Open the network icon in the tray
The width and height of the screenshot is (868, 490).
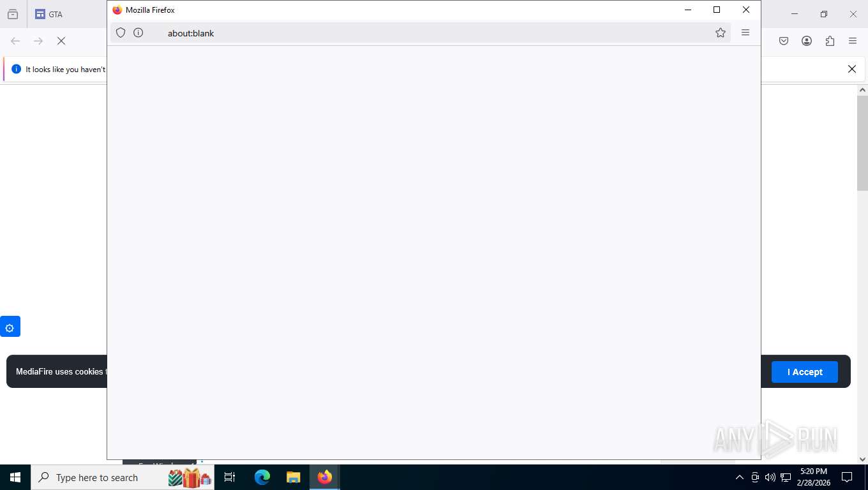tap(786, 477)
